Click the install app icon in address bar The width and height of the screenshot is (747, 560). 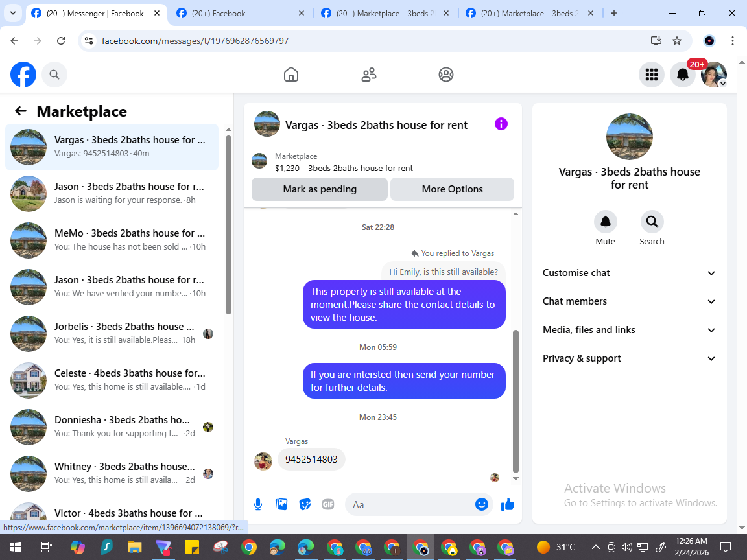click(x=656, y=41)
